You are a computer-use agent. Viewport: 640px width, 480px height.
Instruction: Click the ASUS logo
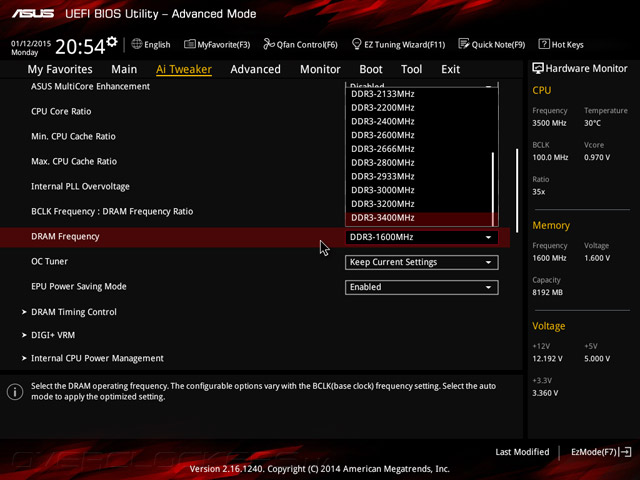33,14
